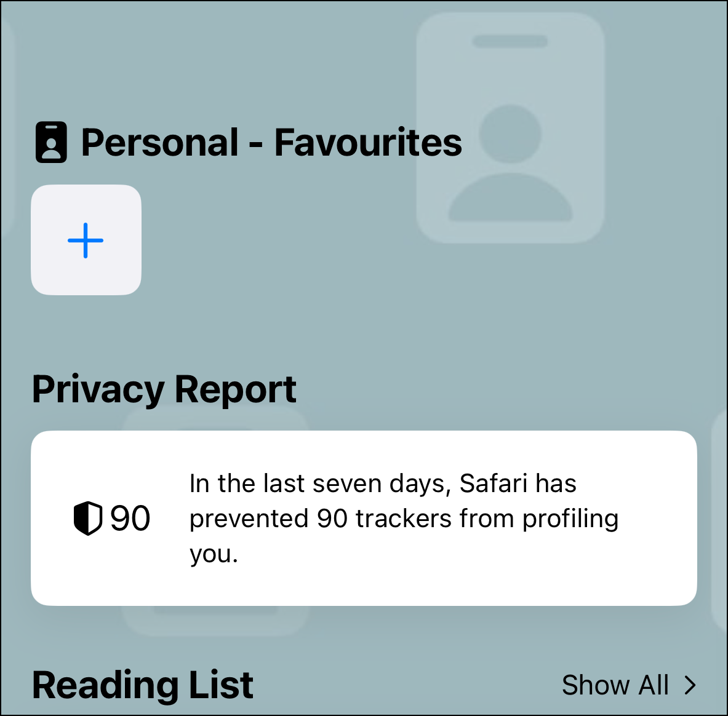Click the faded head circle in background badge
The image size is (728, 716).
(510, 135)
